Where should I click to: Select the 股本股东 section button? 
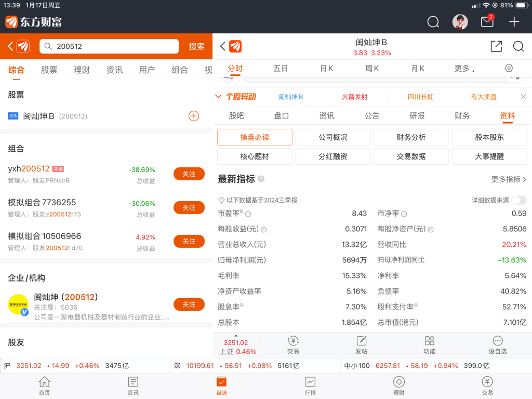(x=489, y=137)
